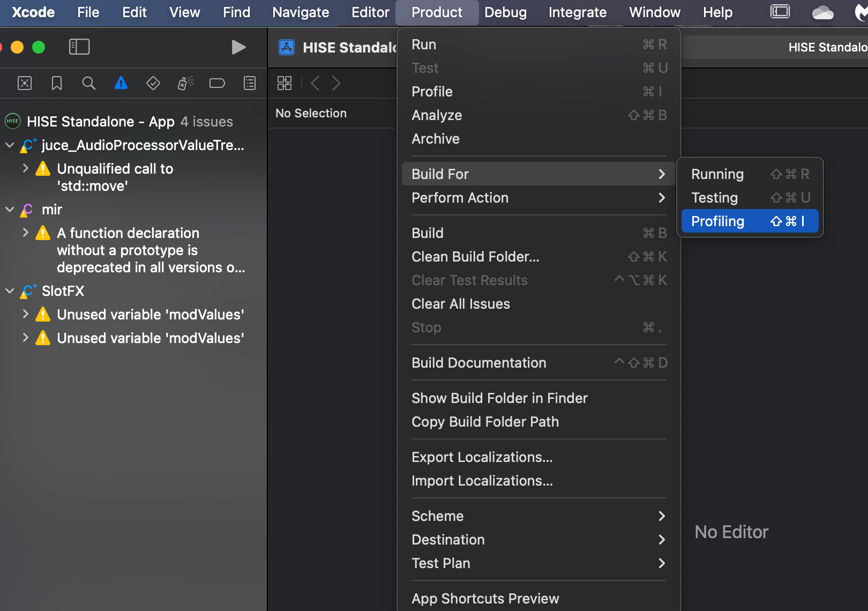Open the Xcode application menu
Viewport: 868px width, 611px height.
coord(33,12)
